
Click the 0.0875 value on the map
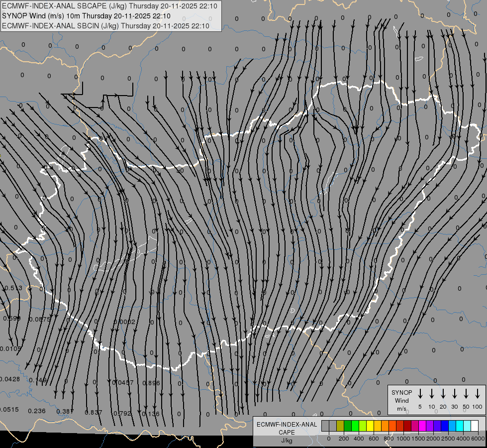click(x=39, y=319)
